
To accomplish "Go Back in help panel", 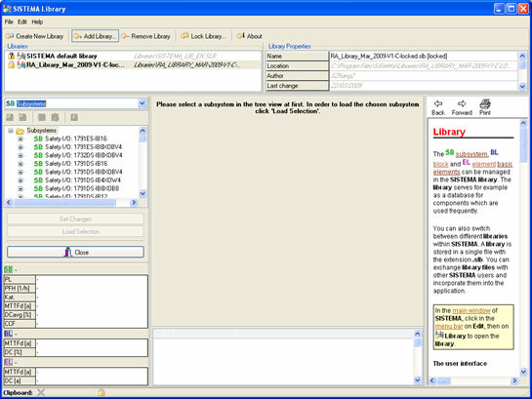I will (438, 108).
